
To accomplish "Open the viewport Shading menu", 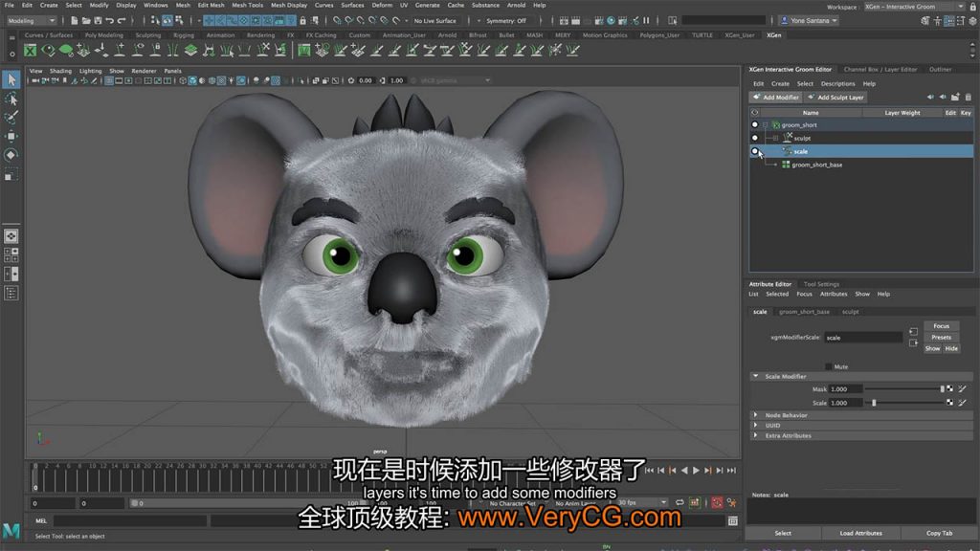I will [60, 71].
